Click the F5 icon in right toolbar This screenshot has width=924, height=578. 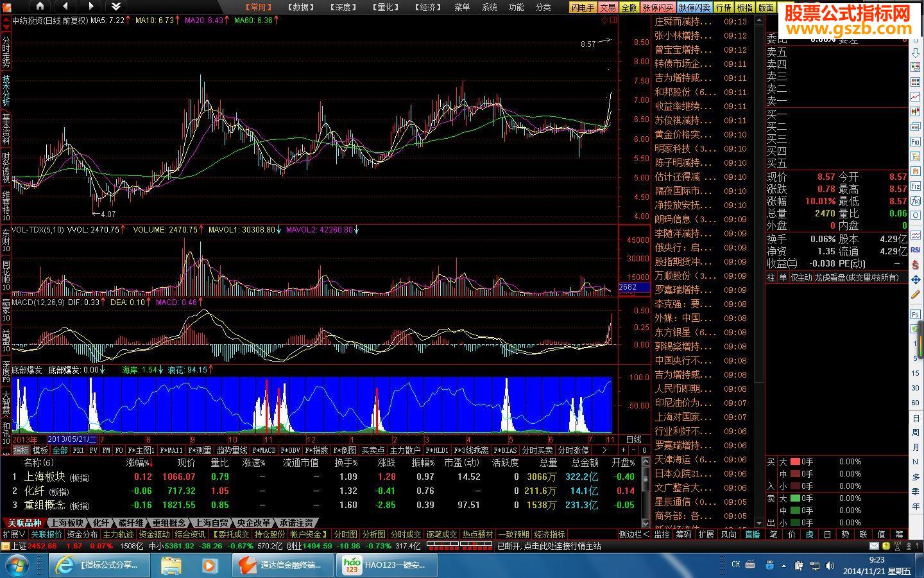pos(916,315)
